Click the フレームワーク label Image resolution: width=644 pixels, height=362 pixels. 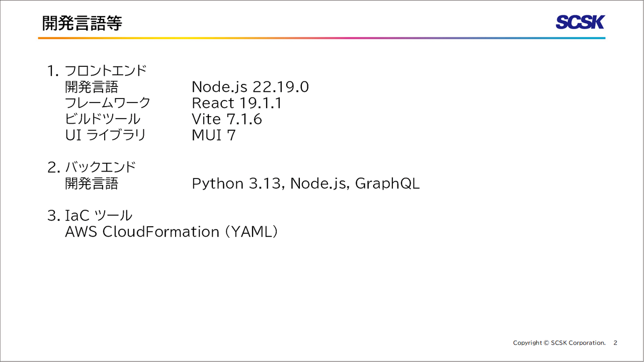[x=108, y=103]
